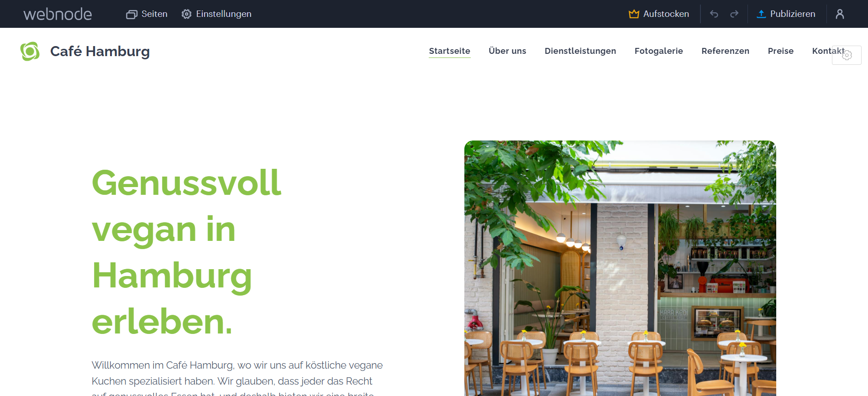
Task: Open the Preise page
Action: (x=781, y=51)
